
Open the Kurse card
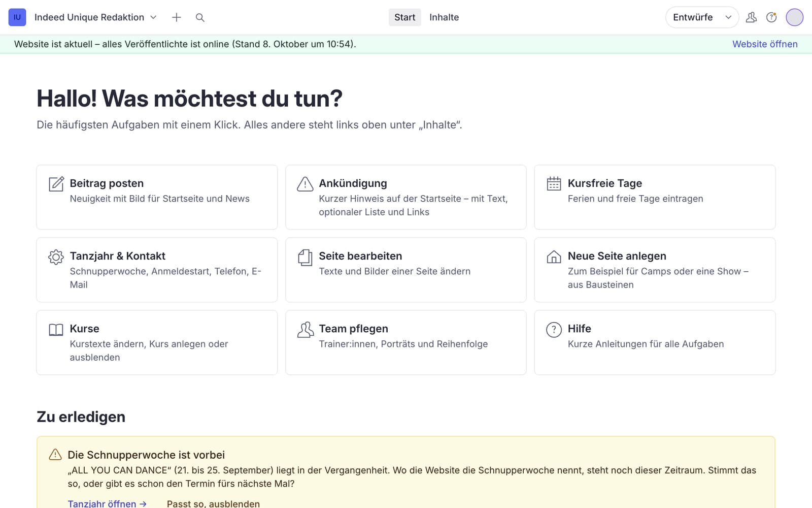pos(157,342)
